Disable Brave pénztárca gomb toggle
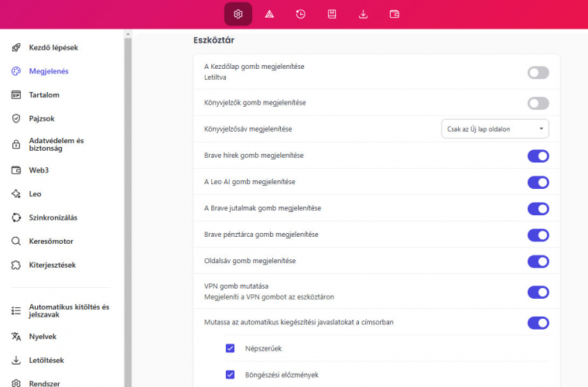Viewport: 588px width, 387px height. pyautogui.click(x=538, y=235)
